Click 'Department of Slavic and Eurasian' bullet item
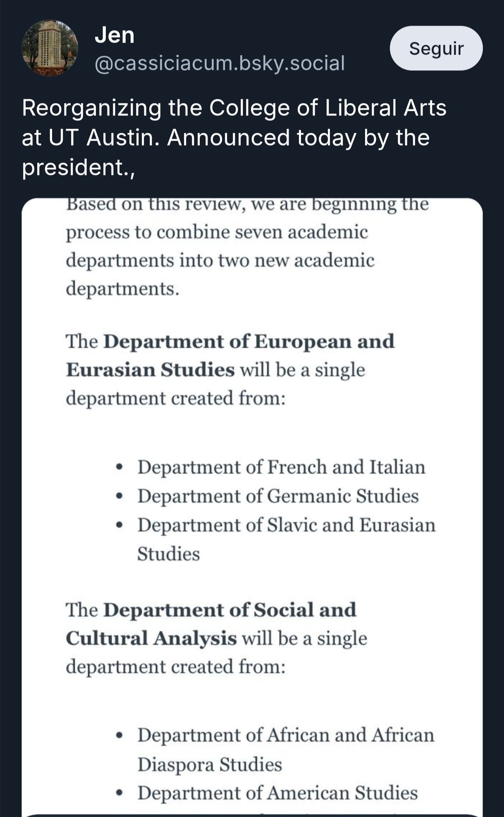The width and height of the screenshot is (504, 817). (286, 525)
